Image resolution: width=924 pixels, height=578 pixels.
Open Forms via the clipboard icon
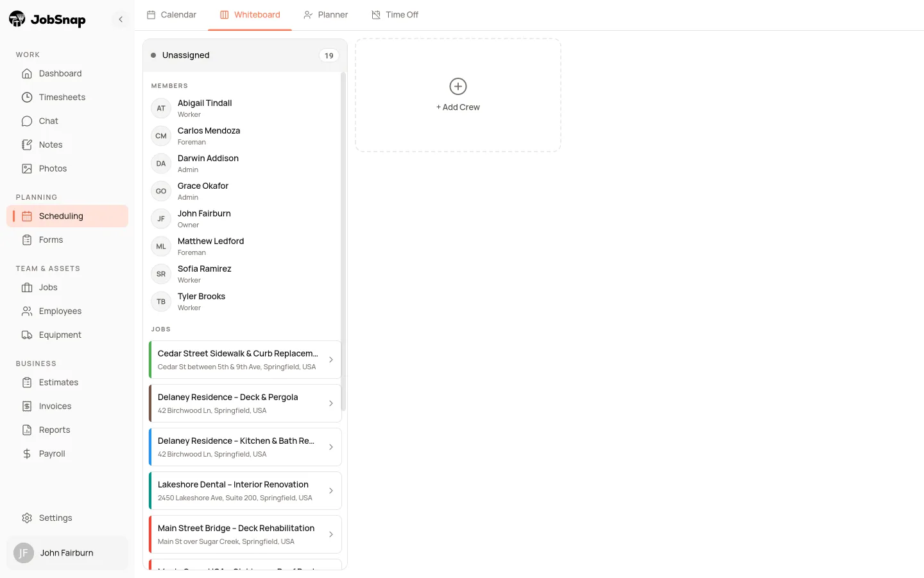coord(27,240)
